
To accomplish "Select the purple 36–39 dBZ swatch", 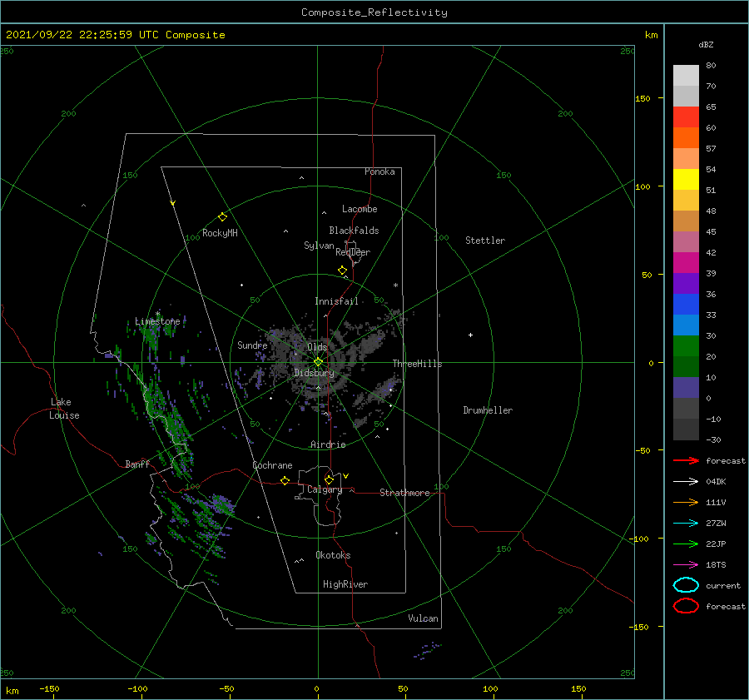I will point(686,284).
